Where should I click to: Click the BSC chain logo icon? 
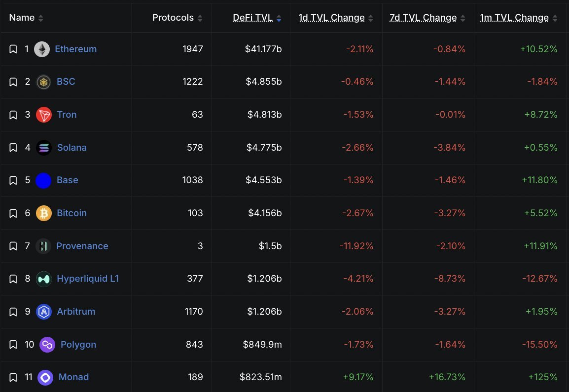tap(43, 82)
